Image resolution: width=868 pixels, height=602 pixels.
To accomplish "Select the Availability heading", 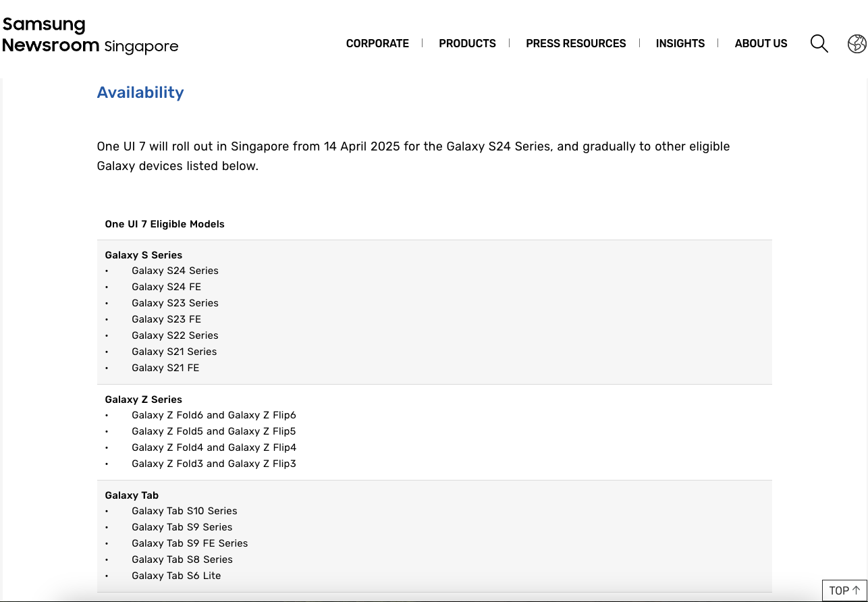I will click(x=140, y=92).
